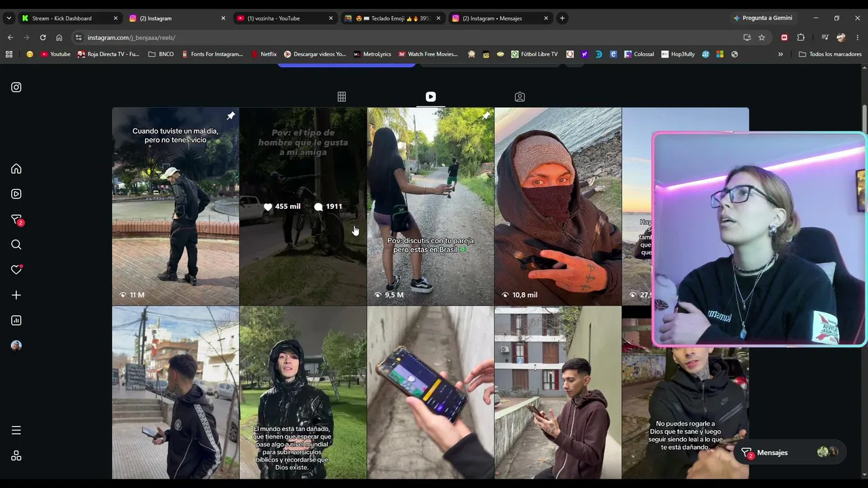Open reel of man in maroon hoodie
The height and width of the screenshot is (488, 868).
(558, 392)
